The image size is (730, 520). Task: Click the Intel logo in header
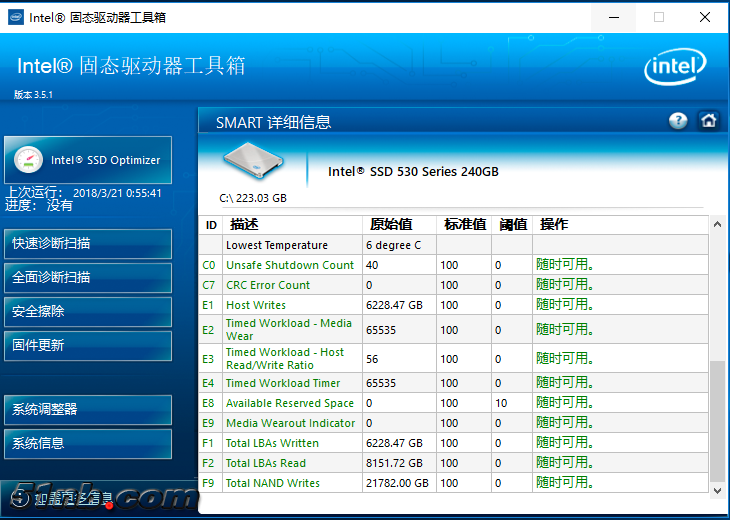(676, 68)
